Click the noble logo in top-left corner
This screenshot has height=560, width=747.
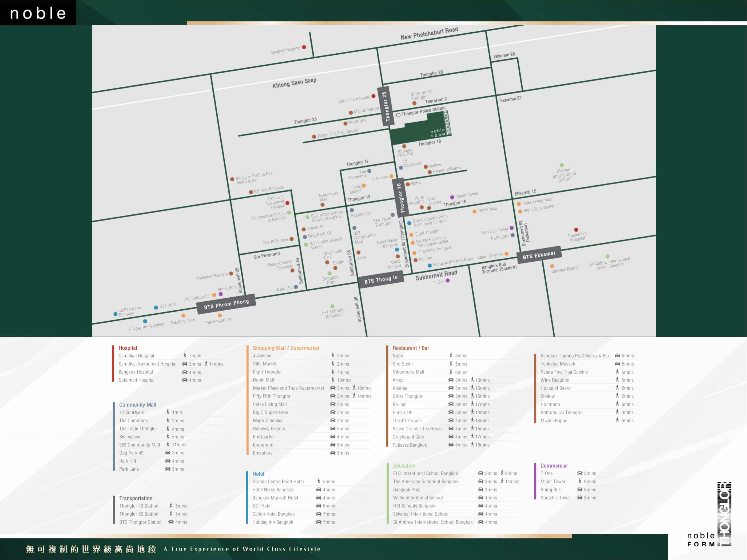(38, 13)
